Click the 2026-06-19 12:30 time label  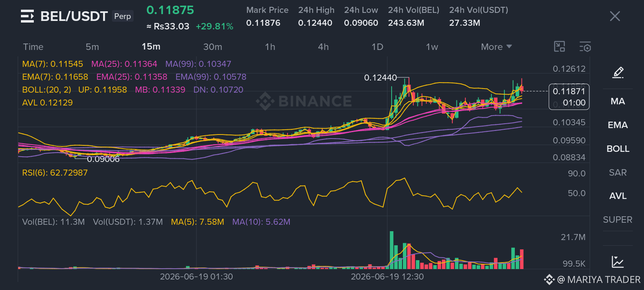tap(387, 277)
